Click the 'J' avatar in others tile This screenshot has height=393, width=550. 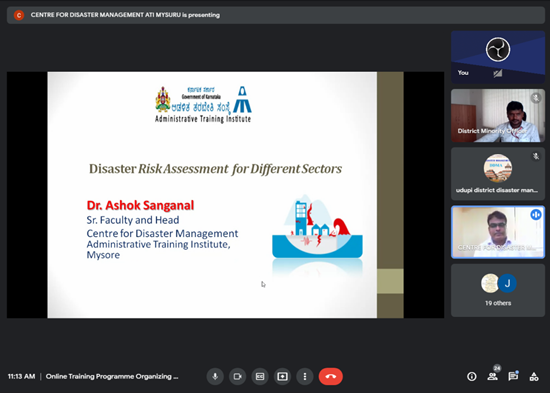(x=507, y=283)
